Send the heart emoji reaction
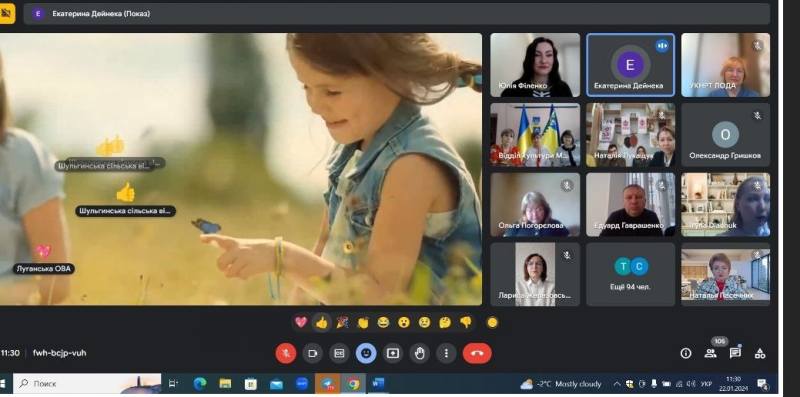This screenshot has width=800, height=397. 301,322
